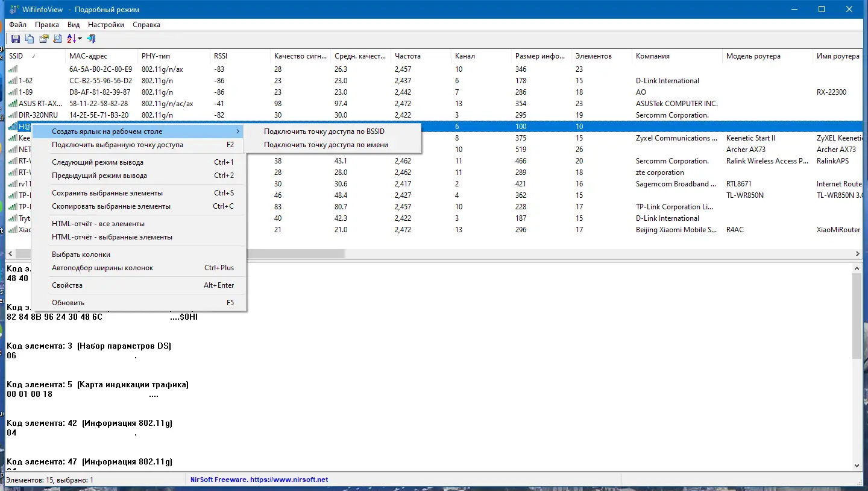Expand the "Создать ярлык на рабочем столе" submenu arrow
868x491 pixels.
click(238, 131)
